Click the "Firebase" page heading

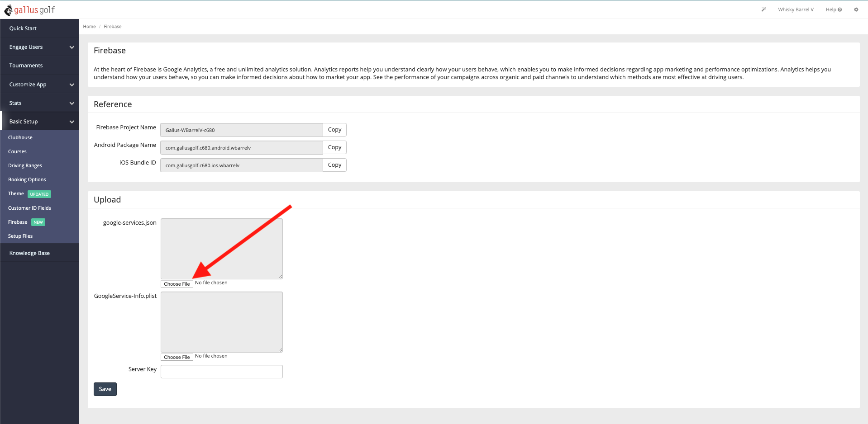110,51
